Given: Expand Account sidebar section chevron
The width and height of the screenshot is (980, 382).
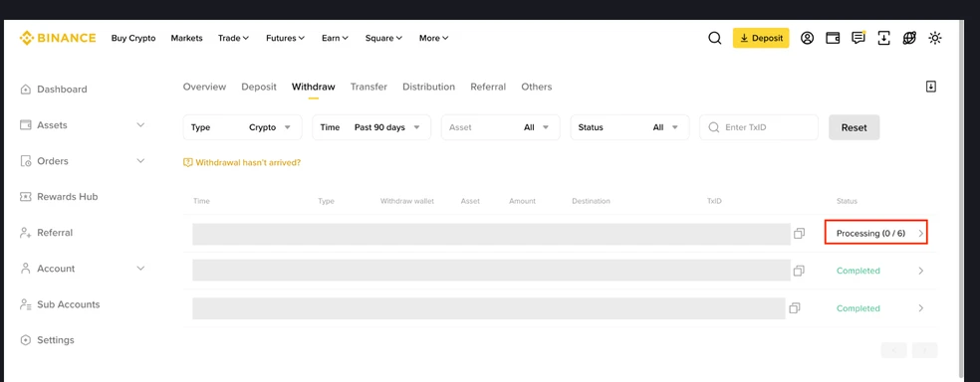Looking at the screenshot, I should [x=140, y=269].
